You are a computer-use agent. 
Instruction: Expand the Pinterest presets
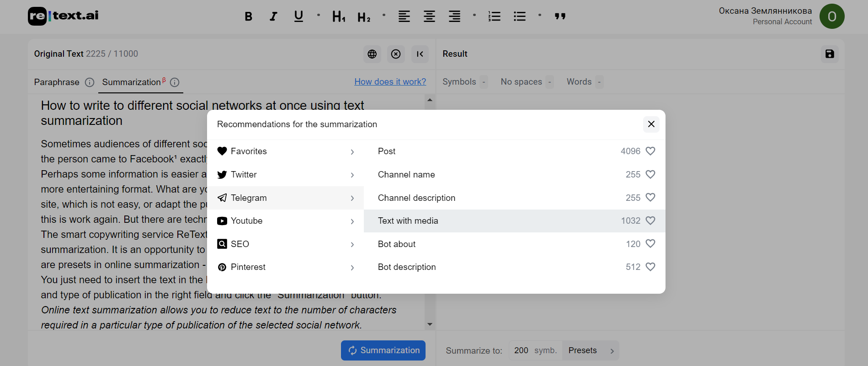[286, 267]
